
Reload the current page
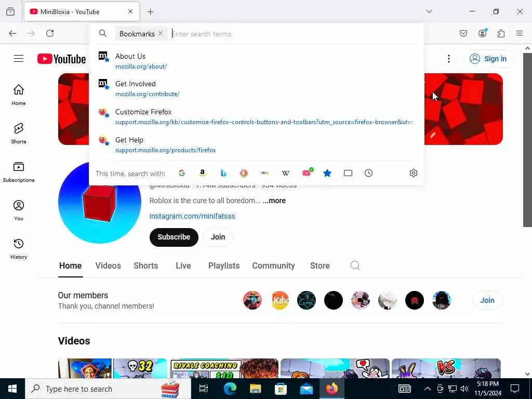click(50, 33)
